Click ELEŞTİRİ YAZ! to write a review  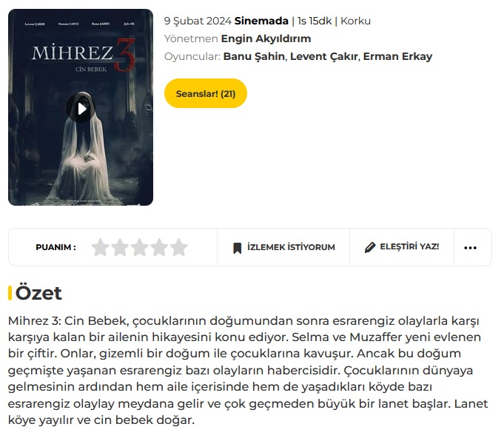pos(402,247)
